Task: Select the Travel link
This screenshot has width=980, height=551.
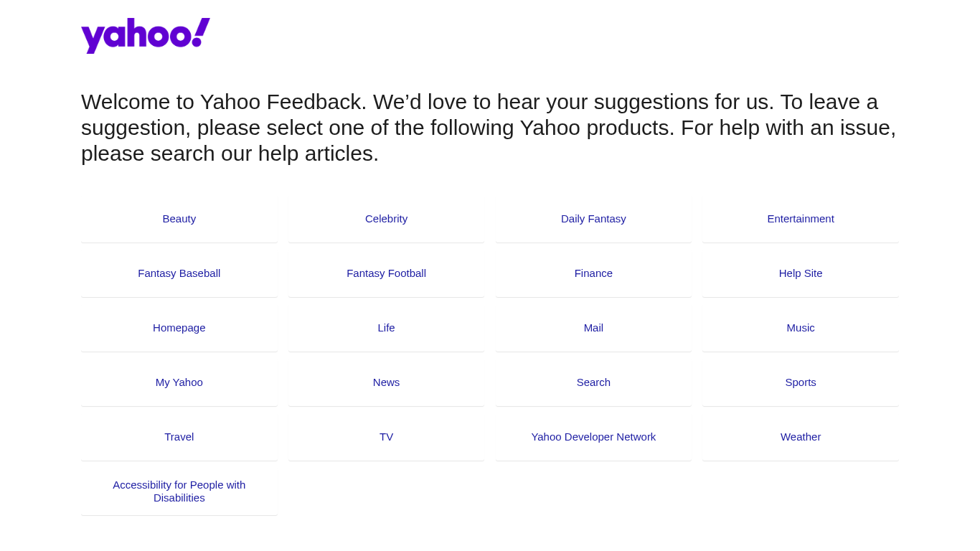Action: point(179,437)
